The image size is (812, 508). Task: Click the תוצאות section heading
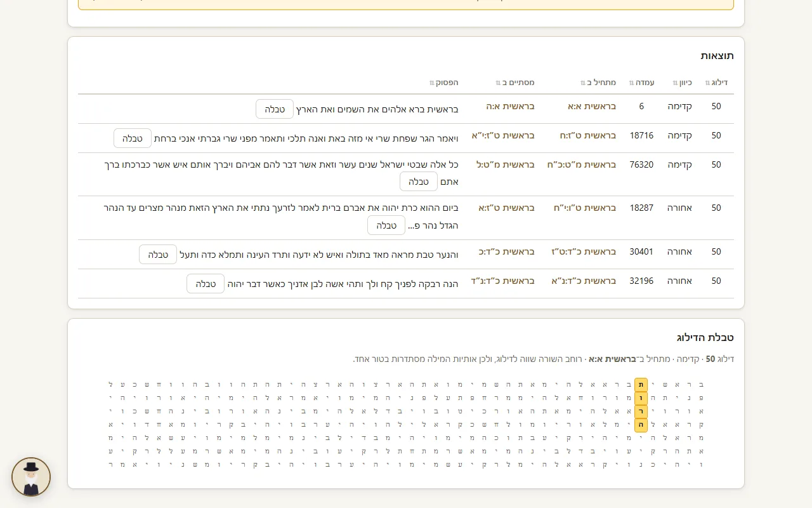(717, 56)
